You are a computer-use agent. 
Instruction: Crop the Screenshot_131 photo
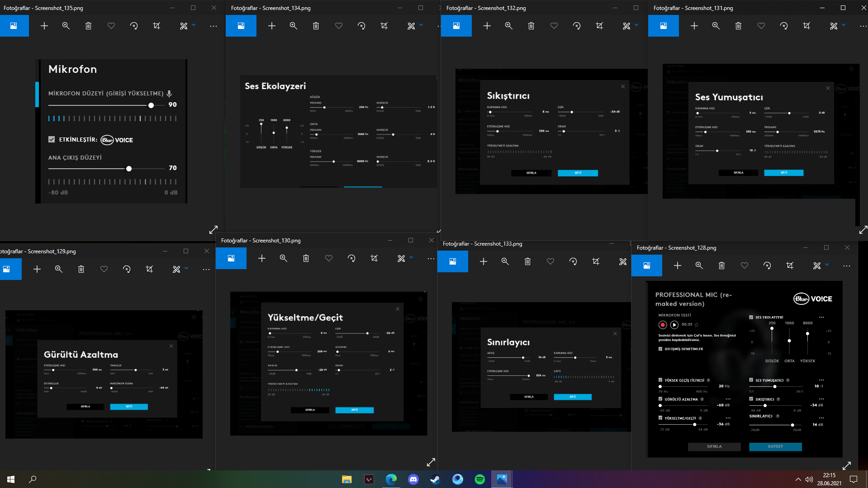(806, 26)
